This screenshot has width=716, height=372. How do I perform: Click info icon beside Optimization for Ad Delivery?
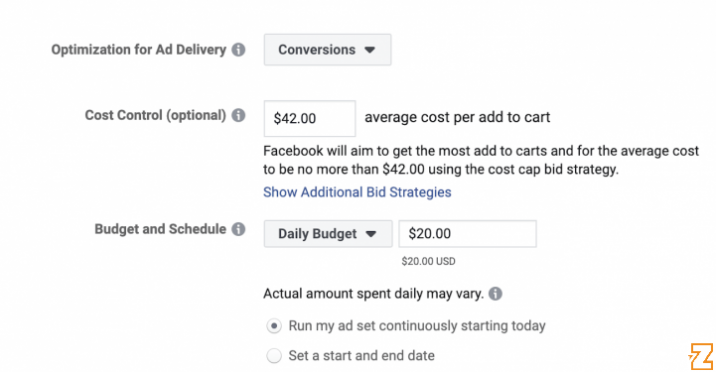tap(238, 50)
